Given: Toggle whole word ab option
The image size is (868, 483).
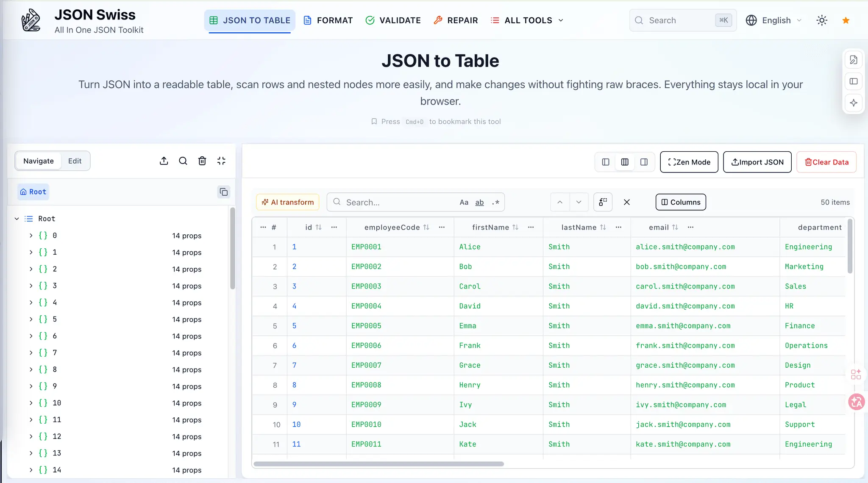Looking at the screenshot, I should [x=479, y=202].
